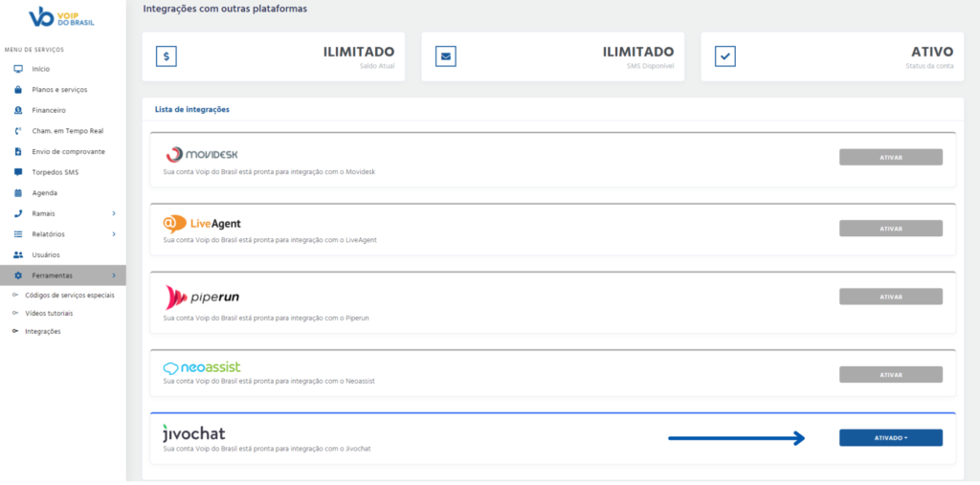Click the Neoassist logo
Screen dimensions: 980x485
pyautogui.click(x=202, y=367)
